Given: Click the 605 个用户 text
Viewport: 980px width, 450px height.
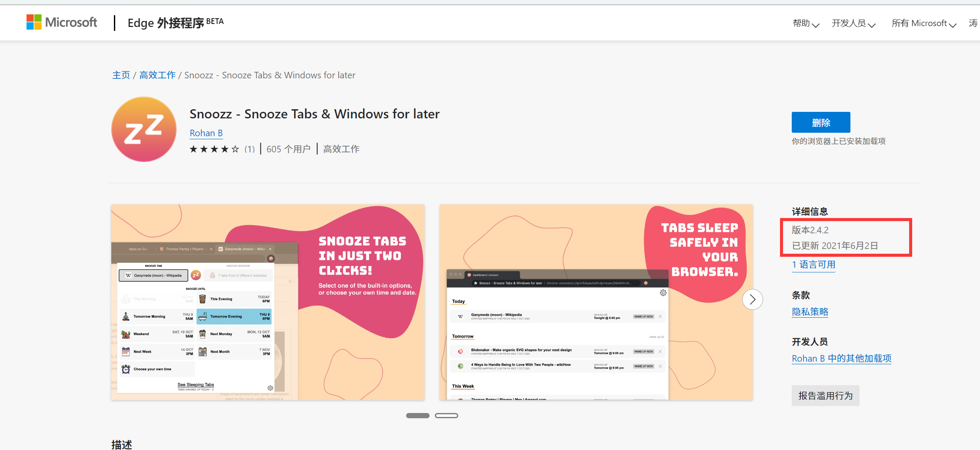Looking at the screenshot, I should point(289,149).
